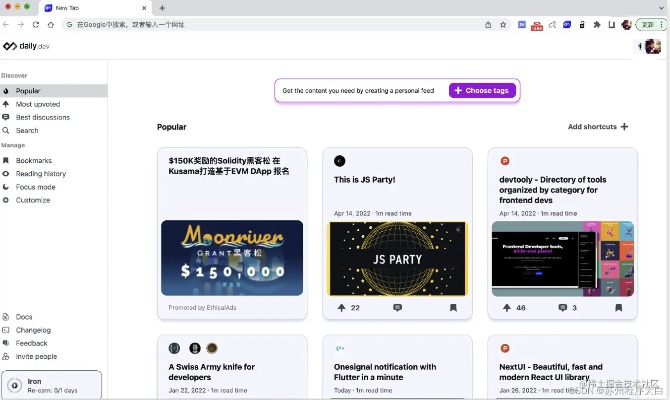Screen dimensions: 670x400
Task: Click devtooly card source icon
Action: pyautogui.click(x=505, y=161)
